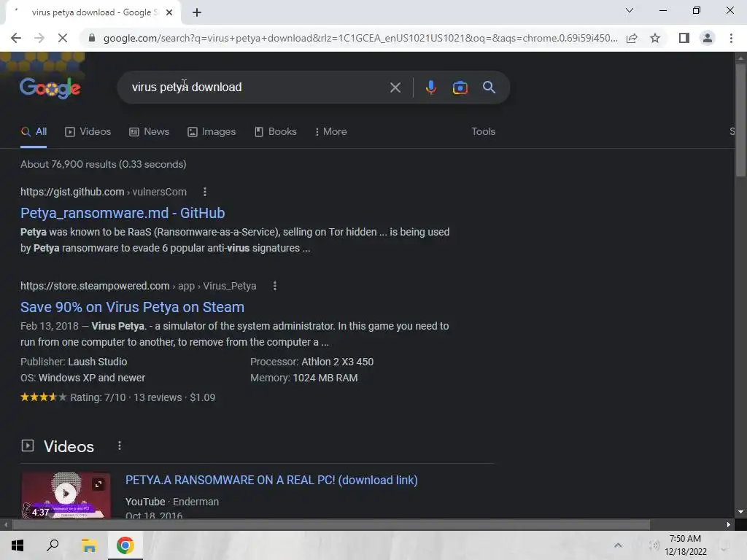This screenshot has height=560, width=747.
Task: Open Windows Start menu
Action: pos(18,545)
